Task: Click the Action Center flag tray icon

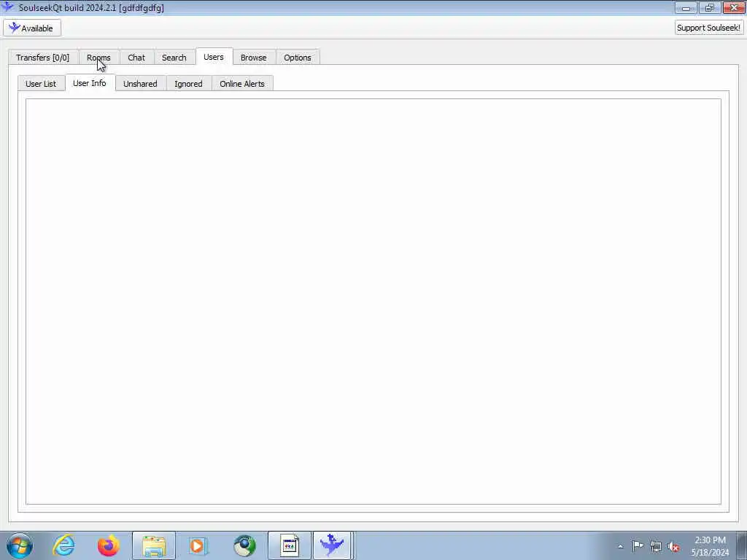Action: [x=638, y=546]
